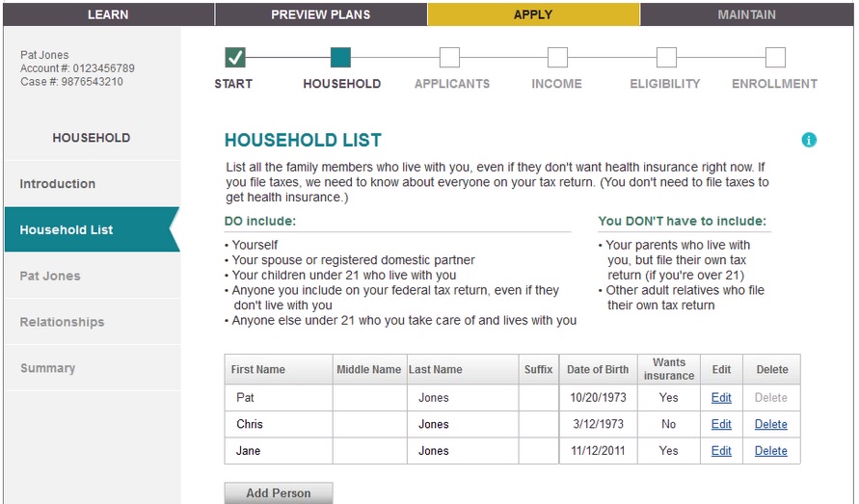Click the ENROLLMENT progress step box
Screen dimensions: 859x504
tap(775, 57)
